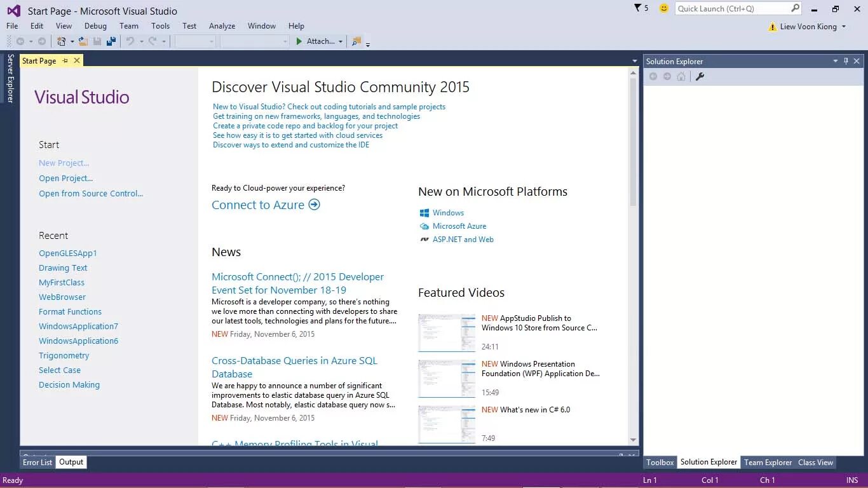Screen dimensions: 868x488
Task: Expand the Attach button dropdown arrow
Action: click(x=341, y=41)
